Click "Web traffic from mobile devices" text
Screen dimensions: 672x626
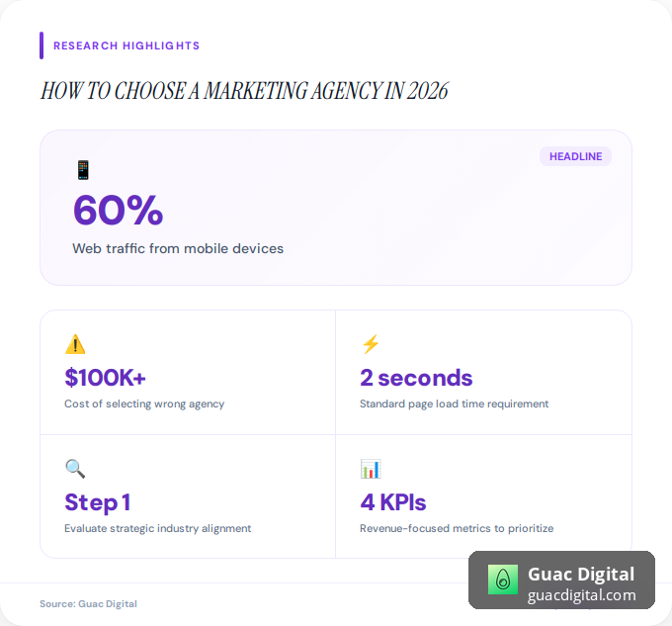(x=178, y=248)
